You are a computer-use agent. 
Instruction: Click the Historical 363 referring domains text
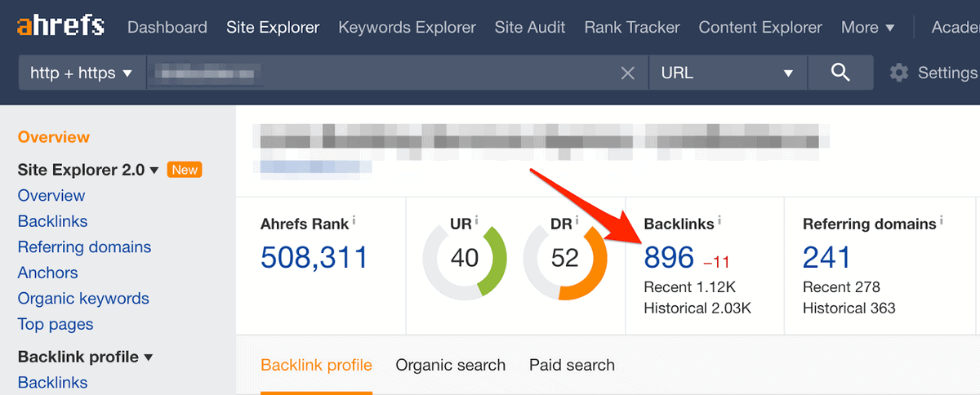pyautogui.click(x=849, y=308)
